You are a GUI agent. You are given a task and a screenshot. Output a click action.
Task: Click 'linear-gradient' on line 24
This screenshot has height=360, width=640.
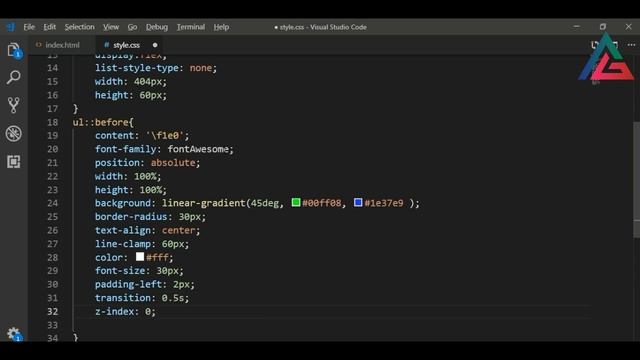click(x=204, y=203)
